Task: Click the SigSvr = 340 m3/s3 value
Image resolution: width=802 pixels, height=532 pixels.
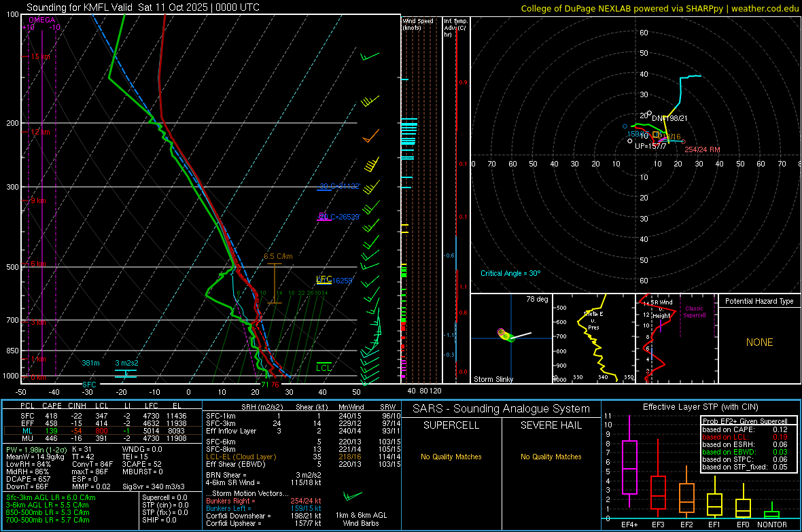Action: tap(154, 486)
